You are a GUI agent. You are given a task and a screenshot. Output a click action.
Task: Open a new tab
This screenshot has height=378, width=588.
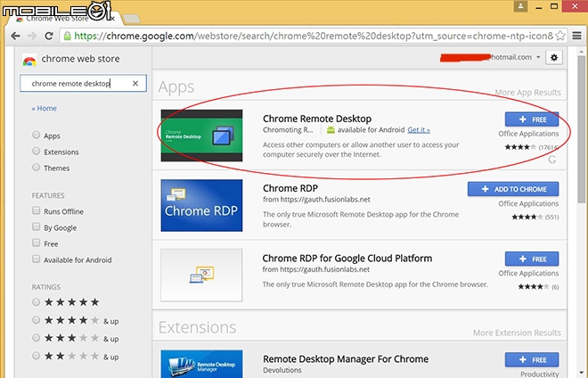click(131, 19)
